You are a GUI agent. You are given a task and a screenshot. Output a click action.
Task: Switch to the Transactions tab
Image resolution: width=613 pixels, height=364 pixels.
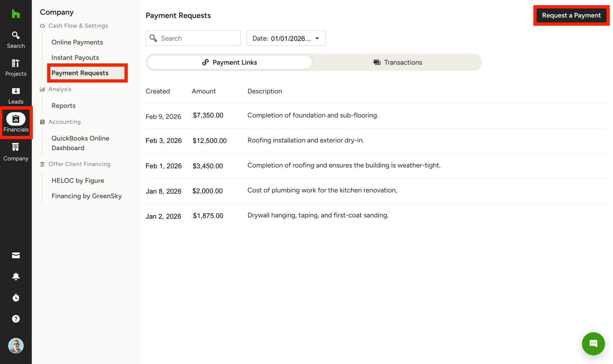(x=398, y=62)
